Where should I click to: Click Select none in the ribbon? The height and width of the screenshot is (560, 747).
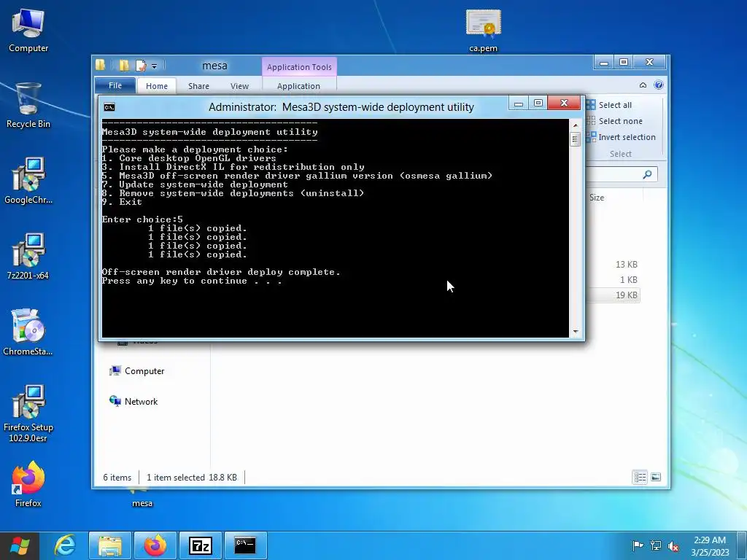click(x=614, y=121)
